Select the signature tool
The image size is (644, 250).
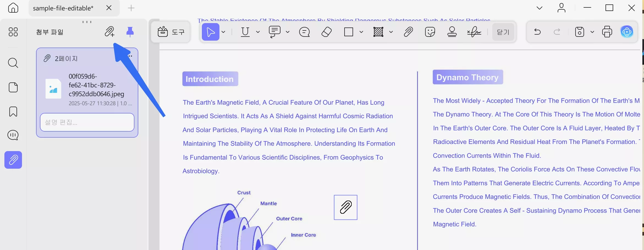[474, 32]
